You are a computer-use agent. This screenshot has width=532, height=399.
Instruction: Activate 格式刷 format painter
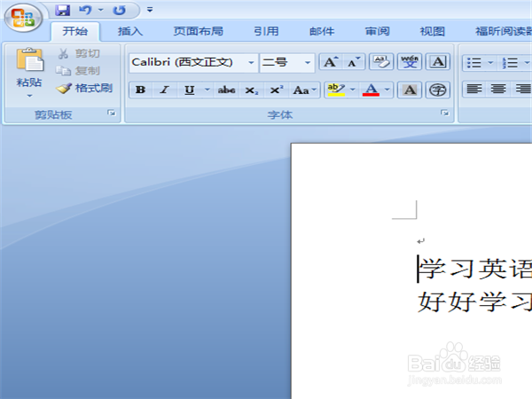84,88
